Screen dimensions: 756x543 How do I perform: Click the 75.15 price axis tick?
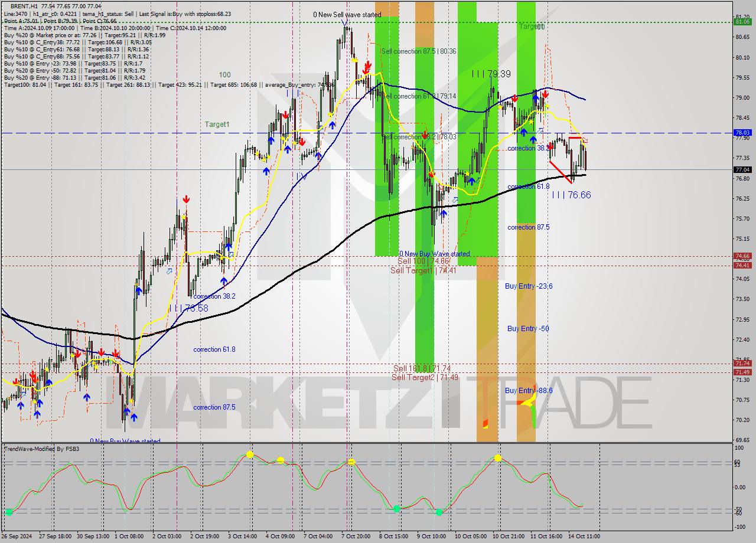742,239
